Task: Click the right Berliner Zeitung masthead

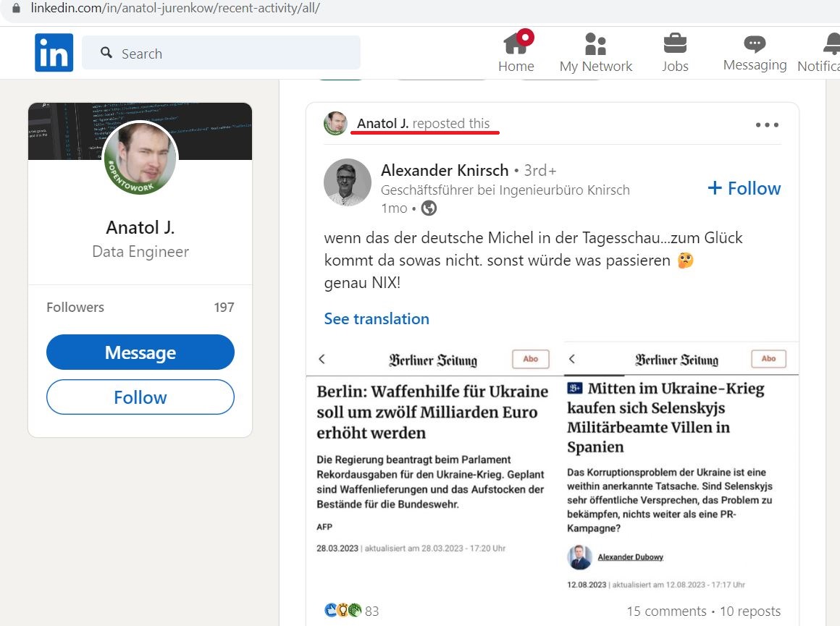Action: [x=676, y=360]
